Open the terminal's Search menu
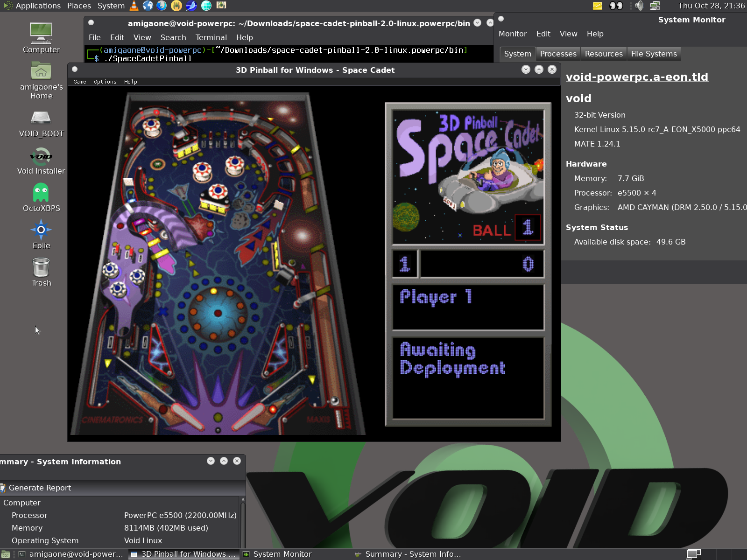Image resolution: width=747 pixels, height=560 pixels. coord(173,37)
